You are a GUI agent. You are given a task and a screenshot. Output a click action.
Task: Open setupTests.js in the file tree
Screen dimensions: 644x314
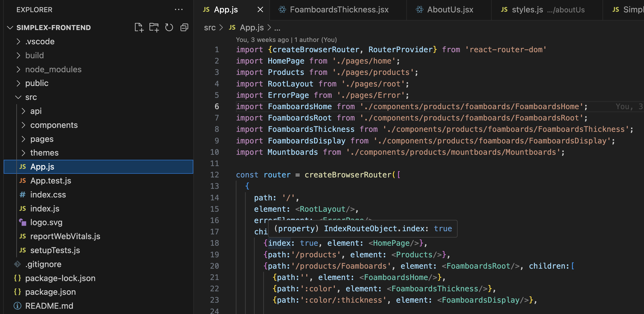(98, 250)
